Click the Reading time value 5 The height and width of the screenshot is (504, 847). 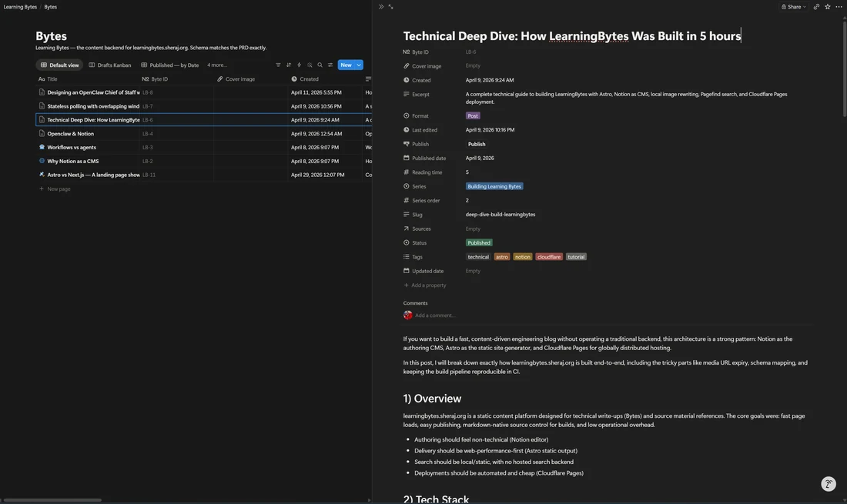(x=467, y=172)
